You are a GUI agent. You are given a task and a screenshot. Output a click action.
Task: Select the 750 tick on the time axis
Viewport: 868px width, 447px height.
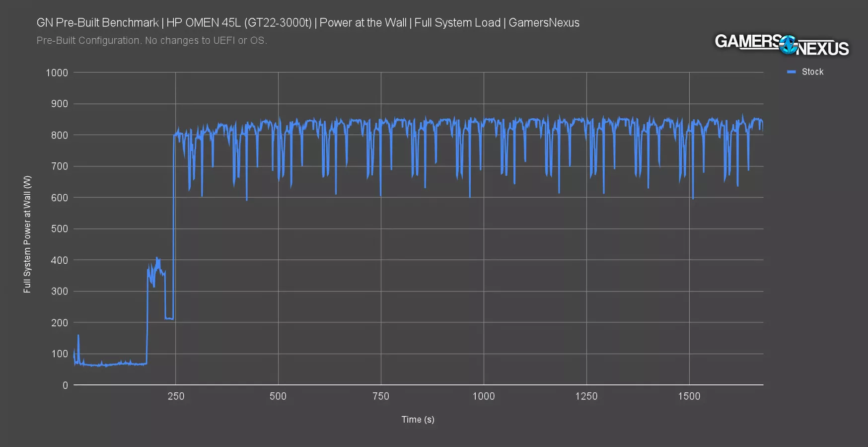point(381,396)
